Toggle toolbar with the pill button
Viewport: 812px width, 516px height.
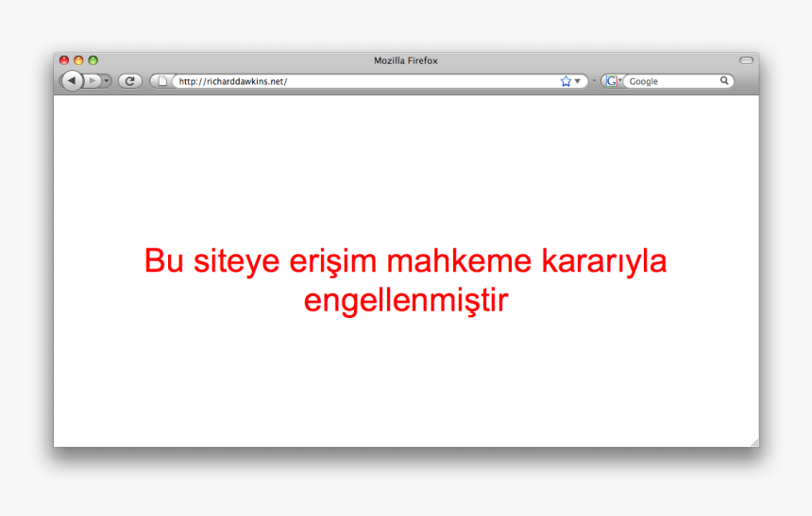(746, 60)
